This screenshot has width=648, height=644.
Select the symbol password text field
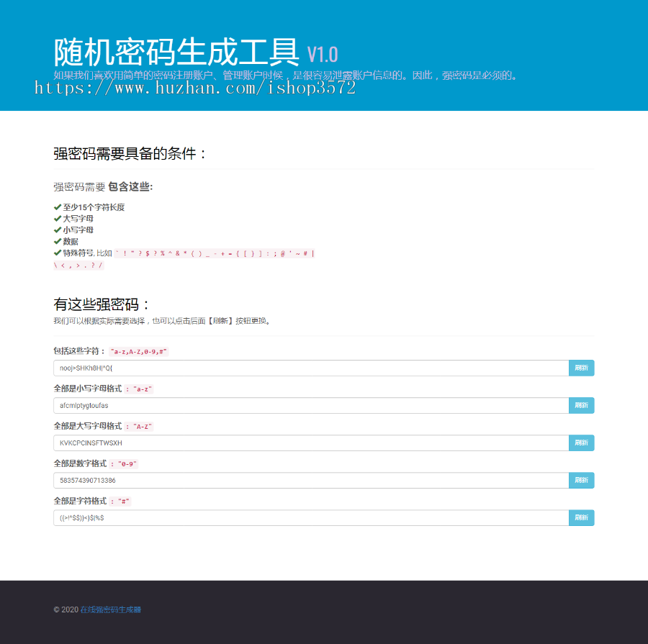(310, 517)
